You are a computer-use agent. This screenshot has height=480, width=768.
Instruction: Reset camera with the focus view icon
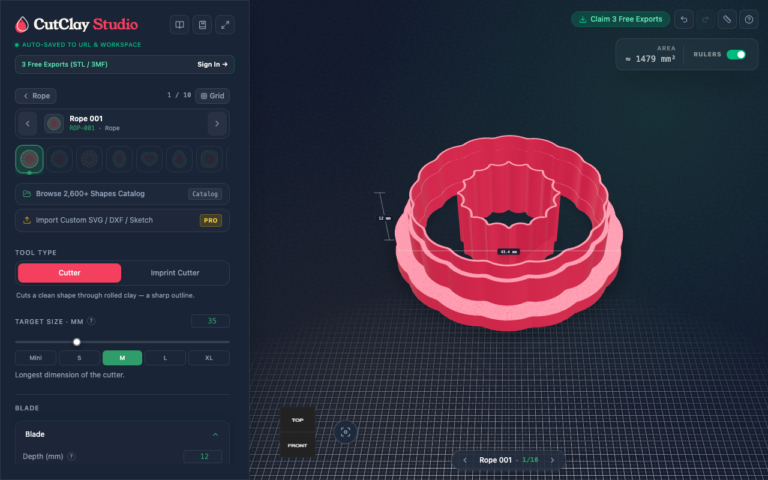point(345,432)
